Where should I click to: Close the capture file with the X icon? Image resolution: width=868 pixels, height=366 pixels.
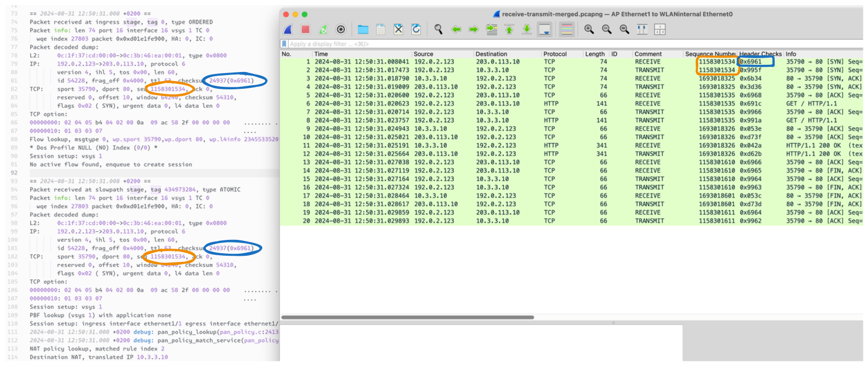398,30
